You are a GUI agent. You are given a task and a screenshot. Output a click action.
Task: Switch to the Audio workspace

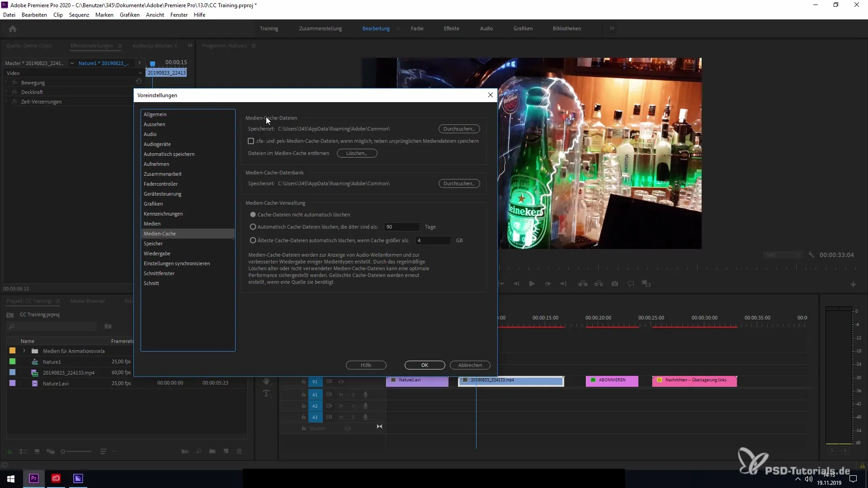pos(486,28)
